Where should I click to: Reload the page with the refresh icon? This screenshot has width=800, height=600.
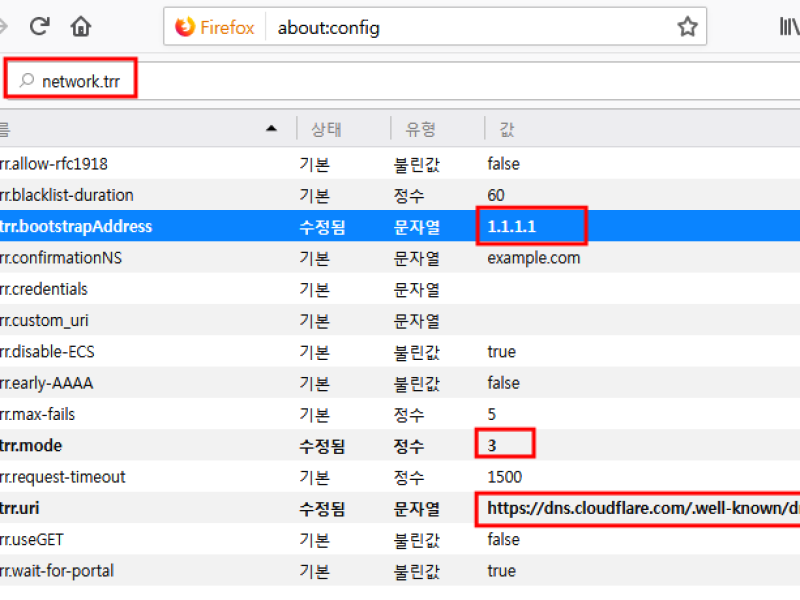[x=39, y=26]
